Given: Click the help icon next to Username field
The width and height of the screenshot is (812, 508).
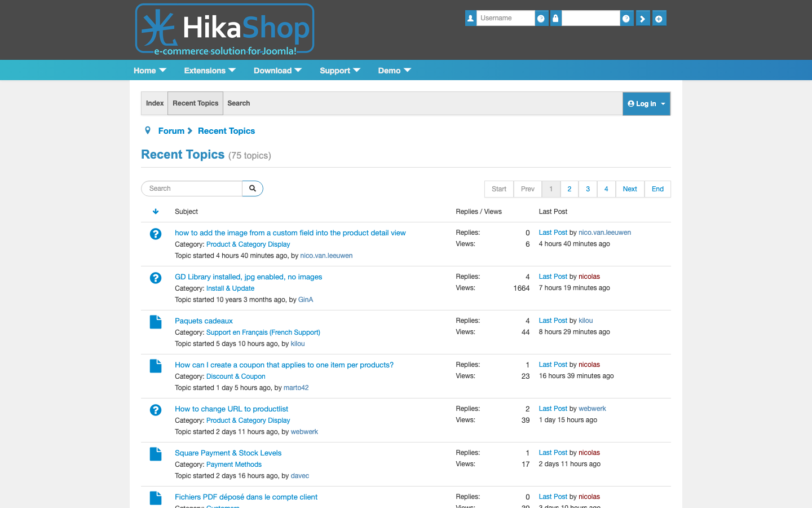Looking at the screenshot, I should click(541, 18).
